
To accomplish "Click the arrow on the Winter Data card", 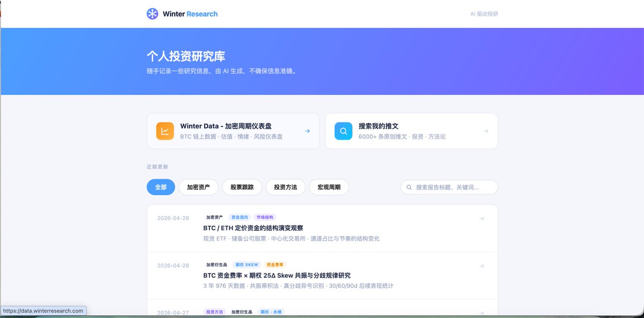I will 308,131.
